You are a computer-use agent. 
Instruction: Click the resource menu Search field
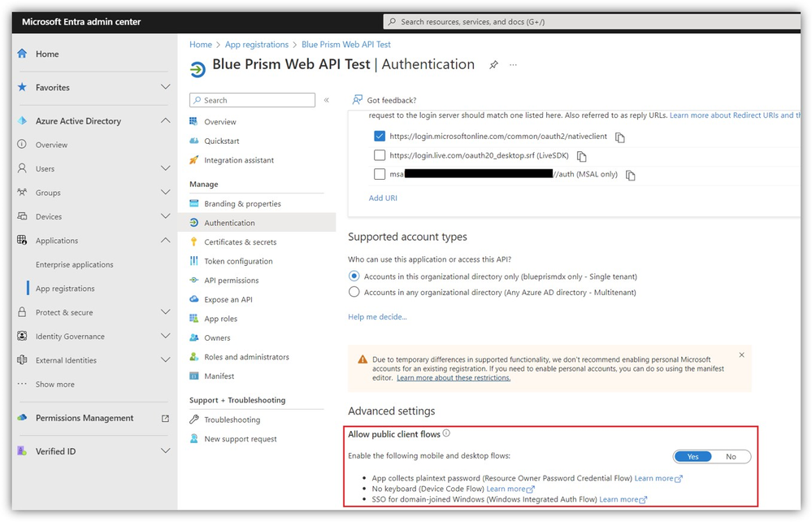(x=252, y=100)
